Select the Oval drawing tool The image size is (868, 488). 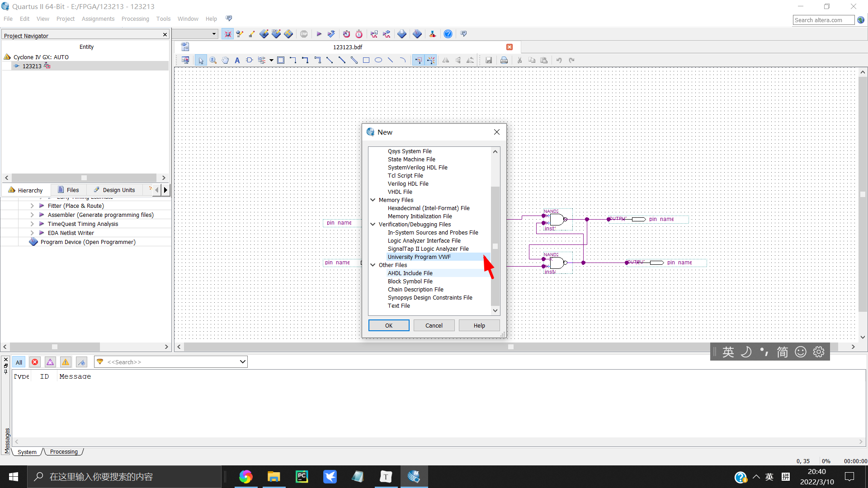point(378,61)
